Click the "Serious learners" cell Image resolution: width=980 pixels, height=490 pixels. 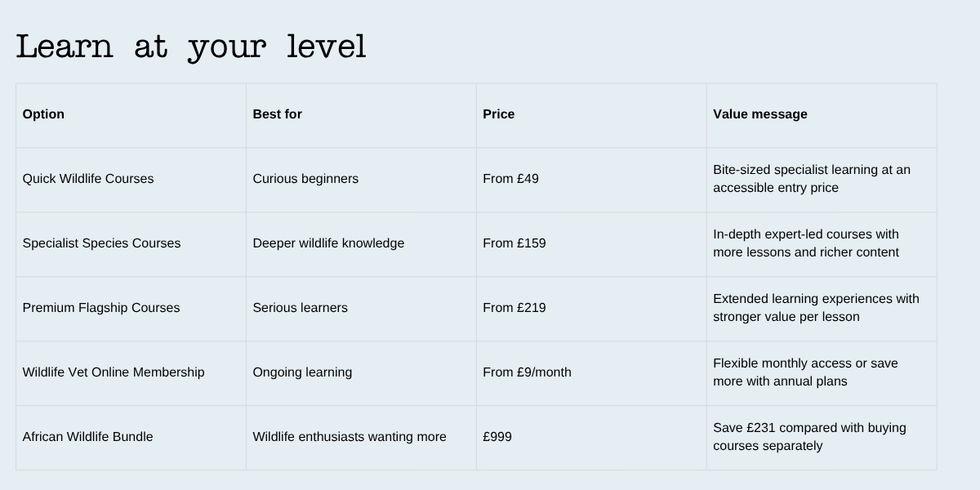click(300, 308)
